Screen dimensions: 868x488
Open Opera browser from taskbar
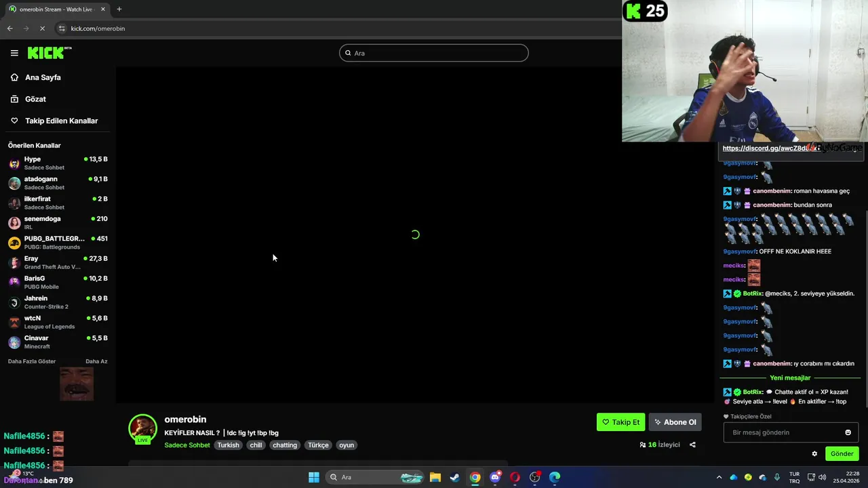point(515,477)
